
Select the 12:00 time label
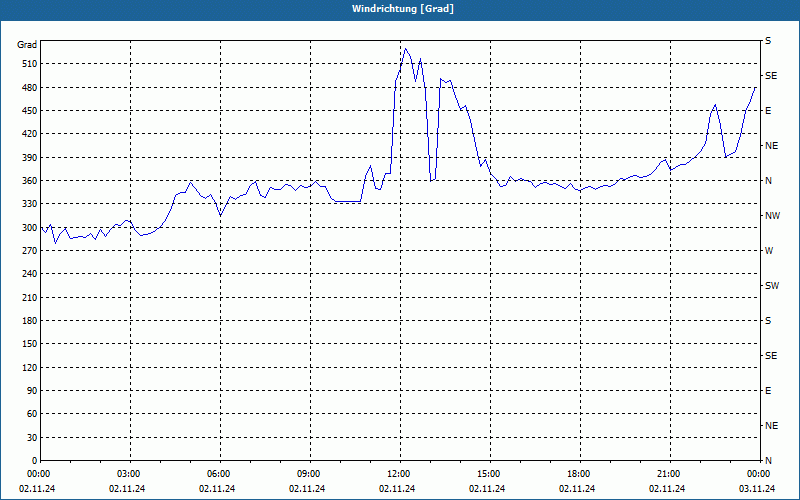pos(397,474)
